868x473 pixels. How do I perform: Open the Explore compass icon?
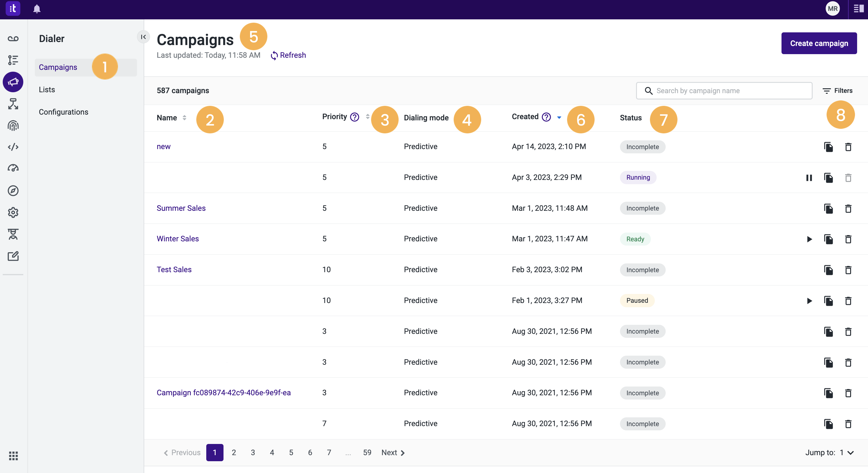(x=13, y=190)
